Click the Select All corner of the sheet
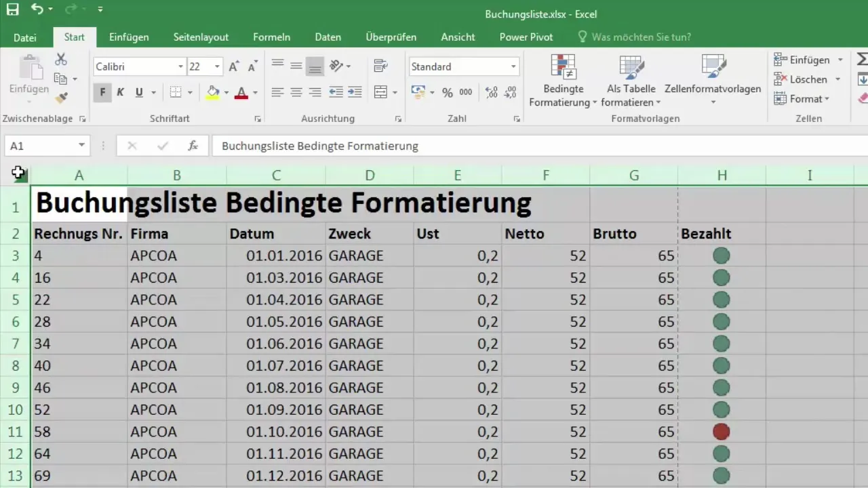Viewport: 868px width, 488px height. pyautogui.click(x=19, y=175)
